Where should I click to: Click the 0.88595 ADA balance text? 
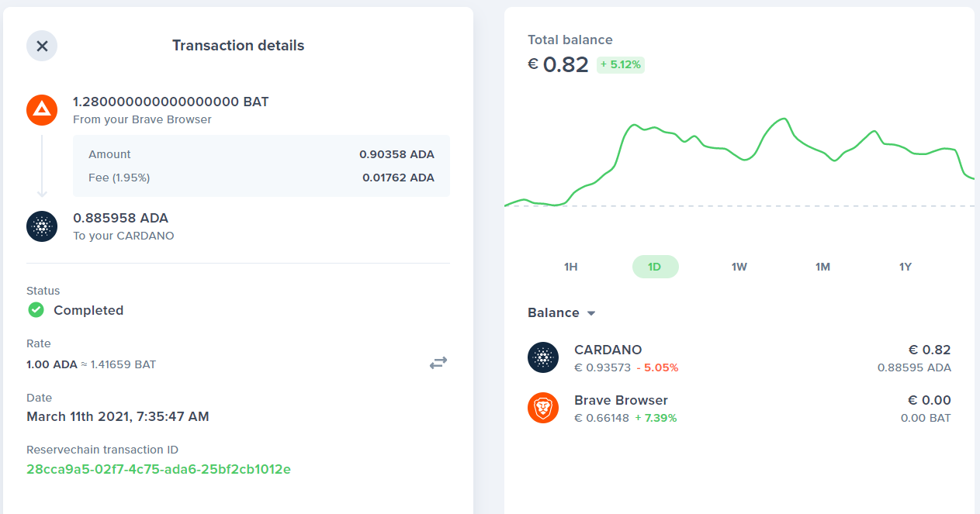click(x=914, y=367)
